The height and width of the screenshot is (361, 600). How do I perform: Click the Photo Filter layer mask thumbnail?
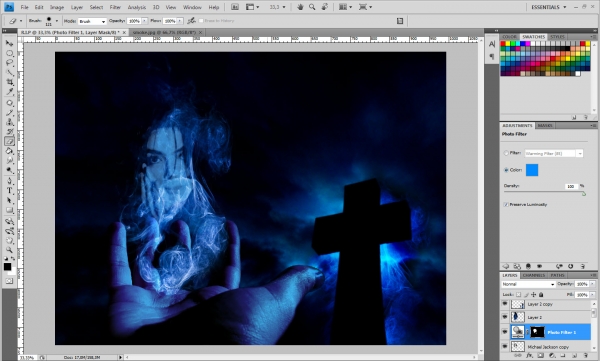point(537,332)
